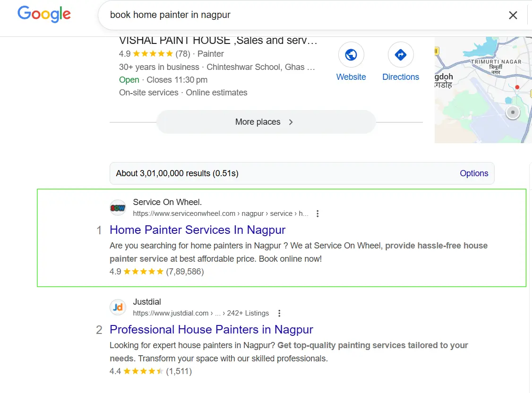The width and height of the screenshot is (532, 393).
Task: Click VISHAL PAINT HOUSE listing title
Action: tap(218, 41)
